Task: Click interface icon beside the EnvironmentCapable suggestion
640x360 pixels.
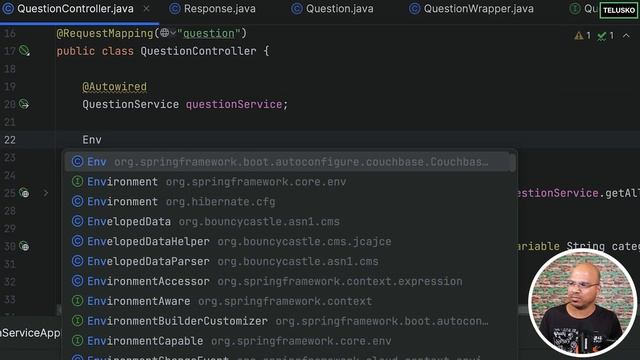Action: 78,341
